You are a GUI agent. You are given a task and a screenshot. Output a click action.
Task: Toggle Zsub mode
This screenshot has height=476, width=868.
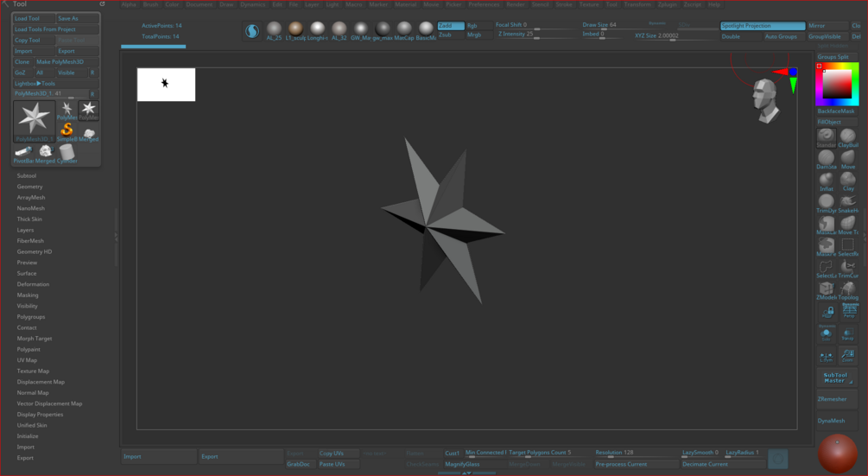click(451, 35)
